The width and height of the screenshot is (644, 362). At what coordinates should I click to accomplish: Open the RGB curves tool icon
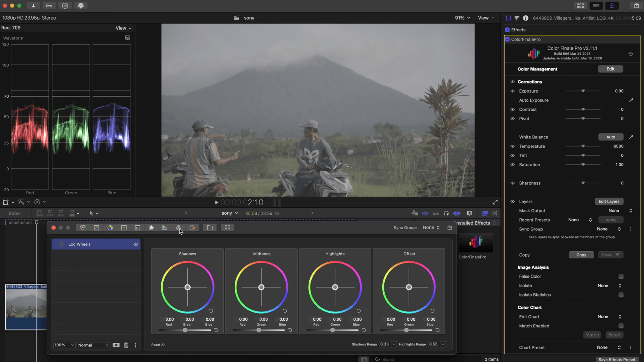pyautogui.click(x=96, y=228)
